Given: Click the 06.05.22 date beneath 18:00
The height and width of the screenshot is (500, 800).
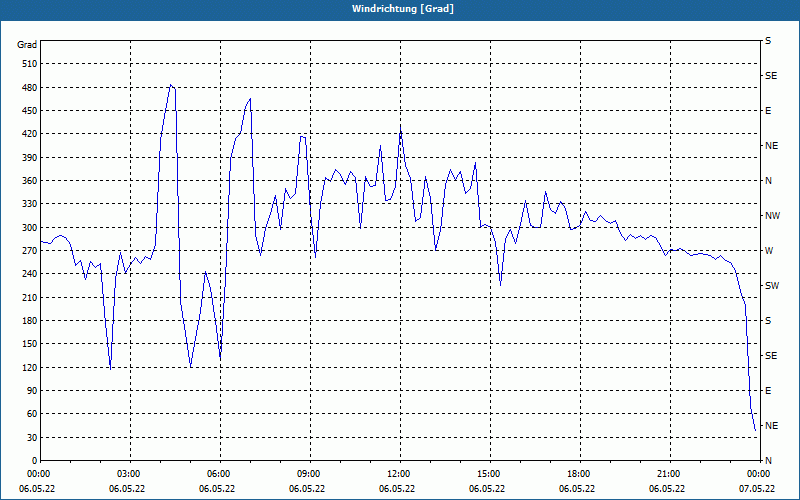Looking at the screenshot, I should click(577, 489).
